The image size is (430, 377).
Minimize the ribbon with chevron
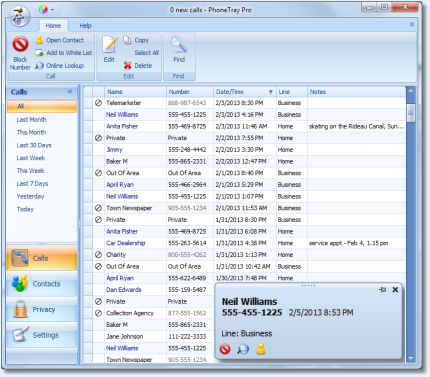click(412, 24)
